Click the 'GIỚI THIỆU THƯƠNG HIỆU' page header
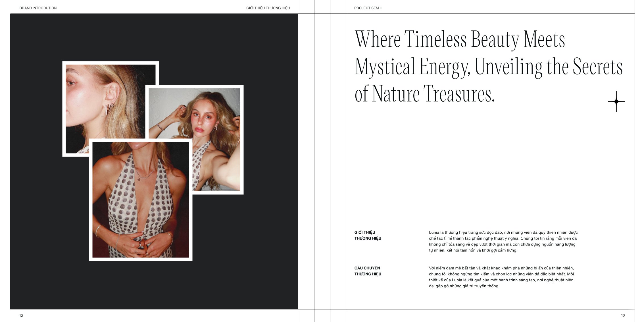Viewport: 644px width, 322px height. tap(268, 8)
